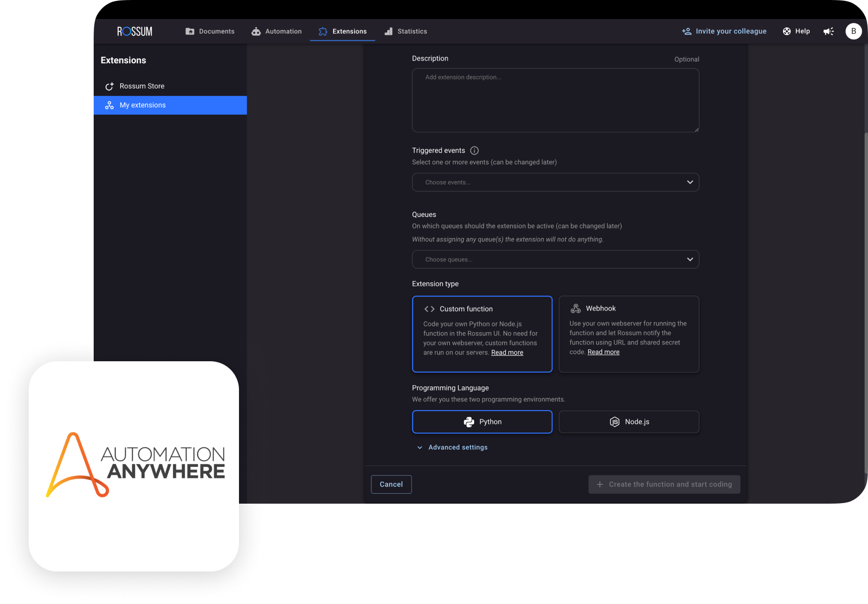Click the Python logo icon
This screenshot has width=868, height=604.
click(469, 422)
